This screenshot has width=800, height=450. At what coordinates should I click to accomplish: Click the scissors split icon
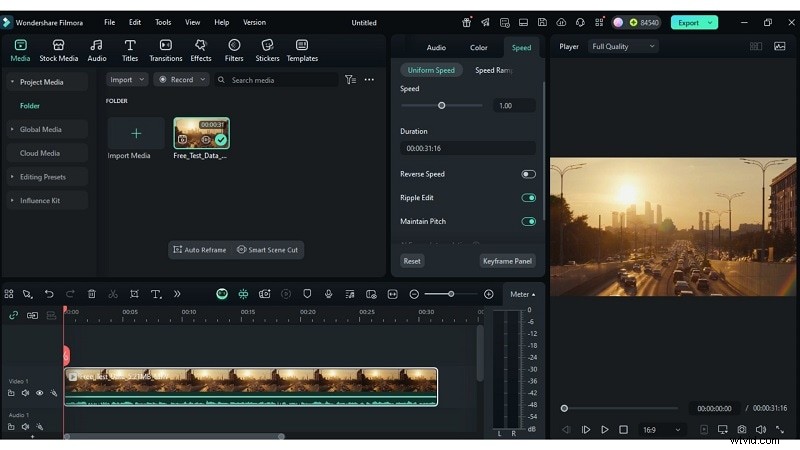[x=113, y=294]
